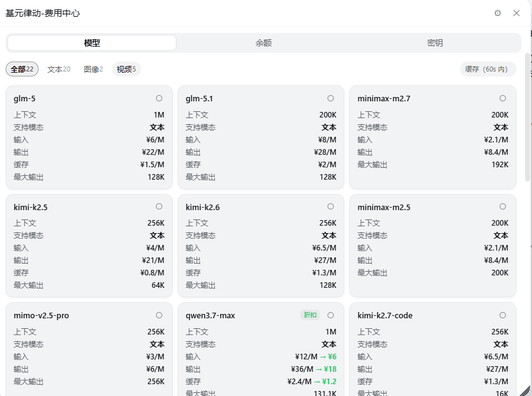Click minimax-m2.7 max output 192K
Screen dimensions: 532x396
500,165
